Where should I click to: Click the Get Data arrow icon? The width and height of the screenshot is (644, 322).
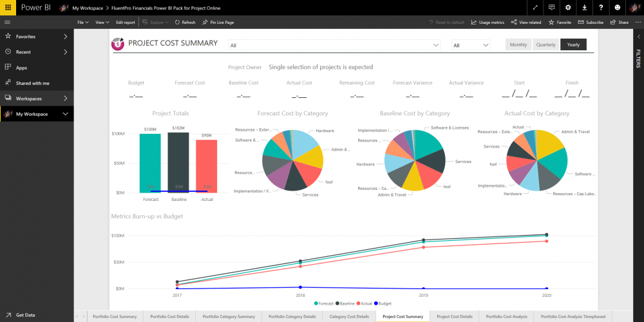pyautogui.click(x=8, y=315)
